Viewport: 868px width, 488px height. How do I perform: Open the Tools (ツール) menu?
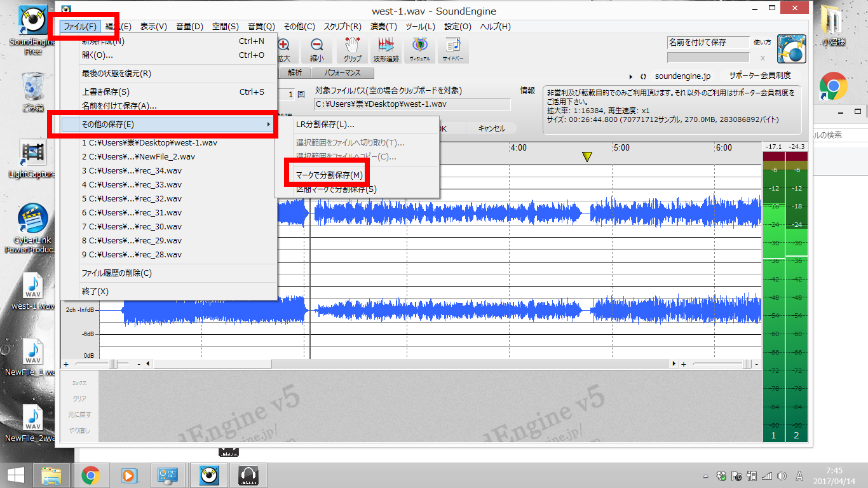(x=420, y=27)
